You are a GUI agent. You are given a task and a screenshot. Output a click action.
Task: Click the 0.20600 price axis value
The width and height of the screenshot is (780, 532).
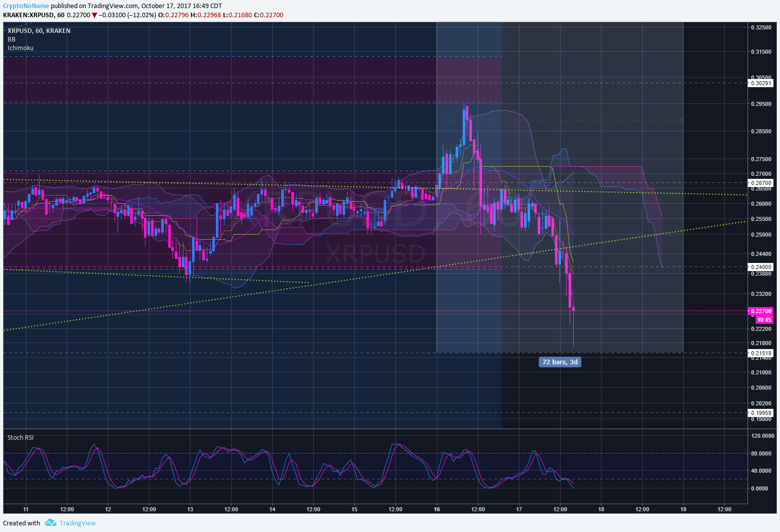(x=761, y=388)
